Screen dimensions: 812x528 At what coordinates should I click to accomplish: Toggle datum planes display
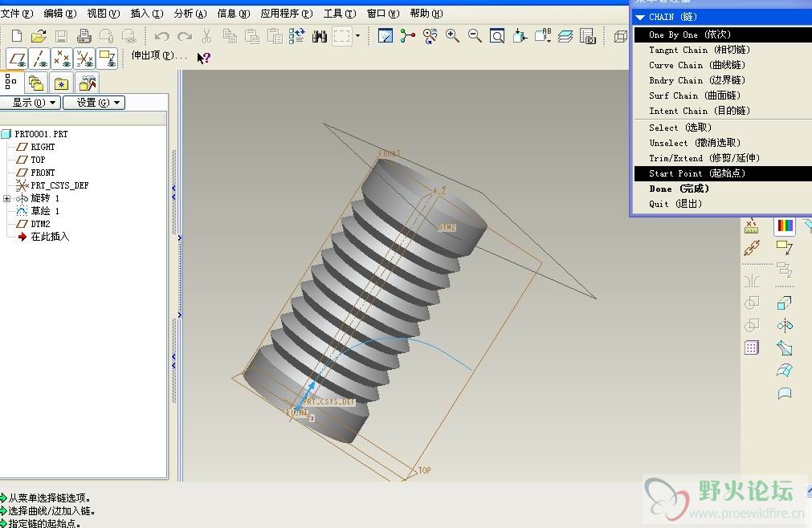18,59
